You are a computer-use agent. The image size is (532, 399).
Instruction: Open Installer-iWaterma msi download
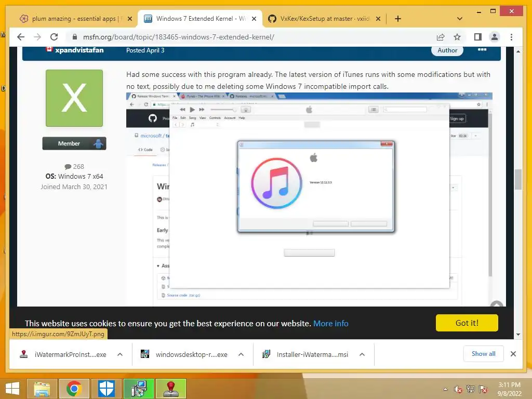305,354
